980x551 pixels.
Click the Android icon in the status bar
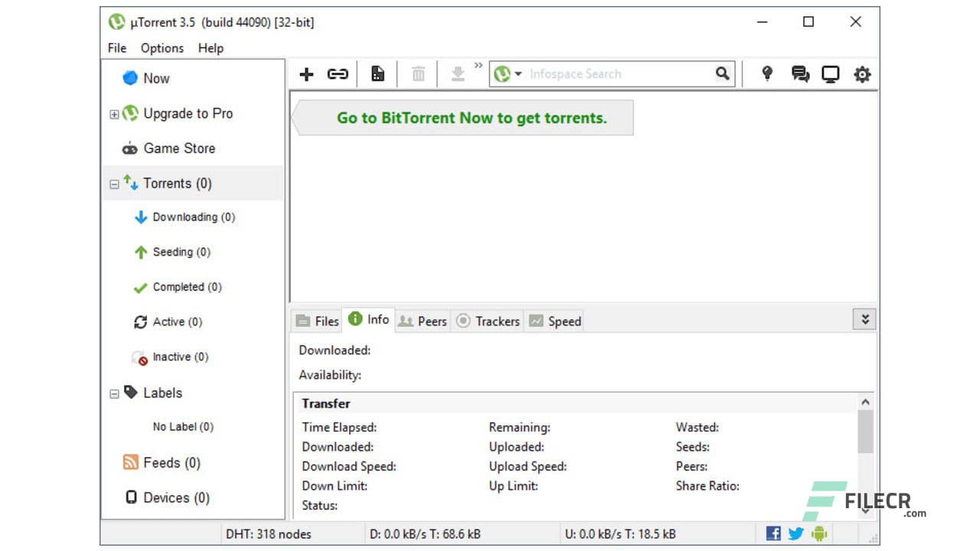tap(818, 533)
